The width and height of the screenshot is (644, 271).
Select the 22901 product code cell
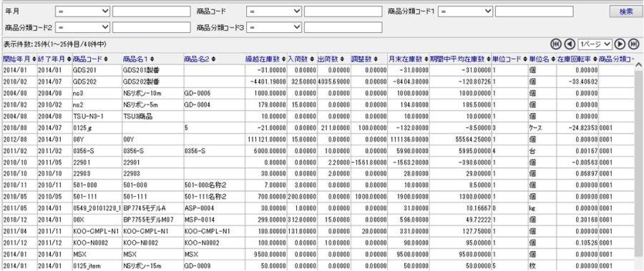click(x=97, y=162)
